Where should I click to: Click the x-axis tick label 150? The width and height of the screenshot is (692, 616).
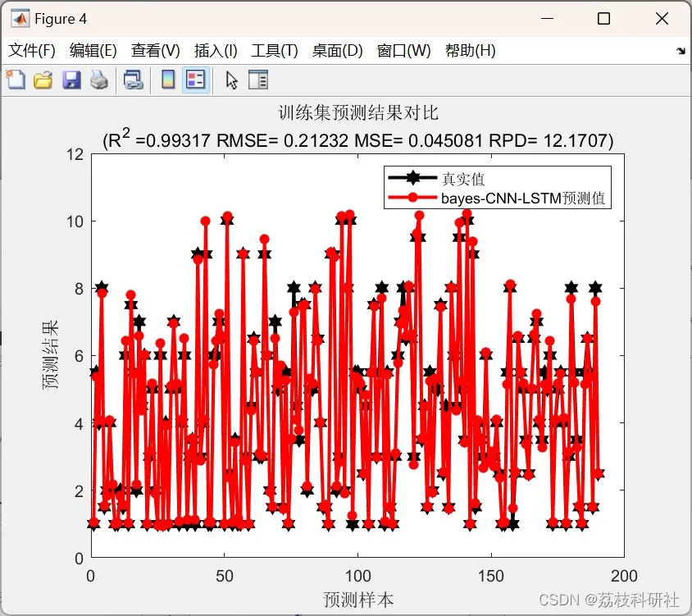(x=491, y=577)
